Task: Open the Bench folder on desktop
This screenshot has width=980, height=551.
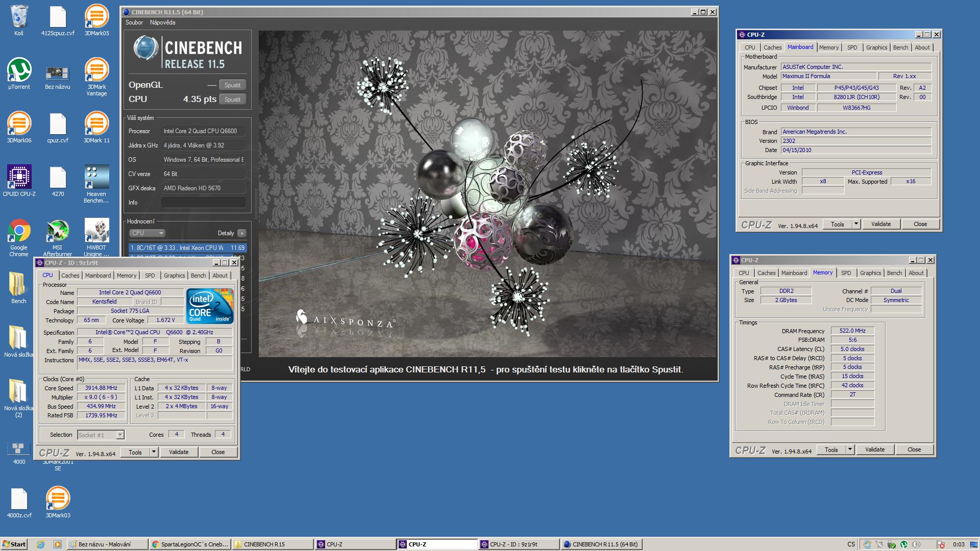Action: tap(19, 288)
